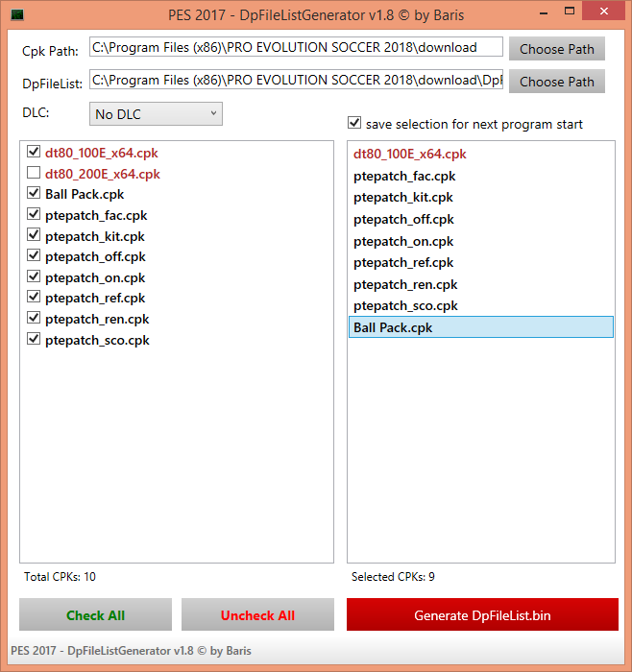Uncheck the ptepatch_ref.cpk checkbox

click(x=34, y=297)
